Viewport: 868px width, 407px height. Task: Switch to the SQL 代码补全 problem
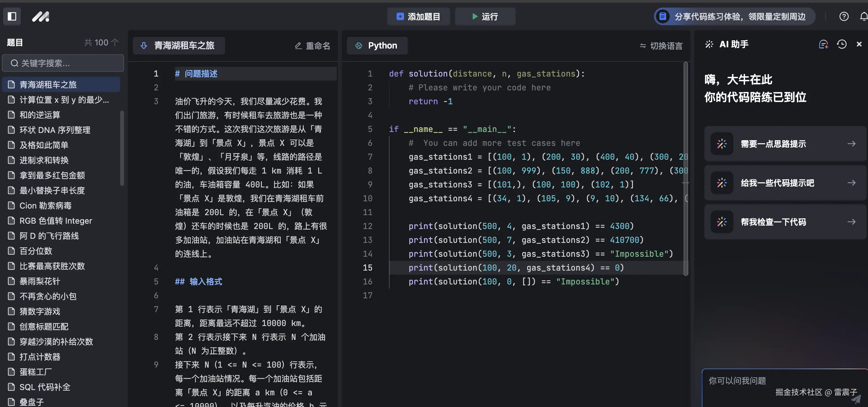44,387
